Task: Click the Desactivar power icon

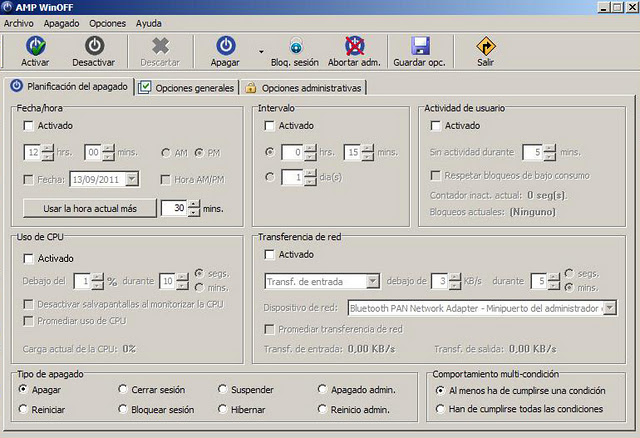Action: 93,45
